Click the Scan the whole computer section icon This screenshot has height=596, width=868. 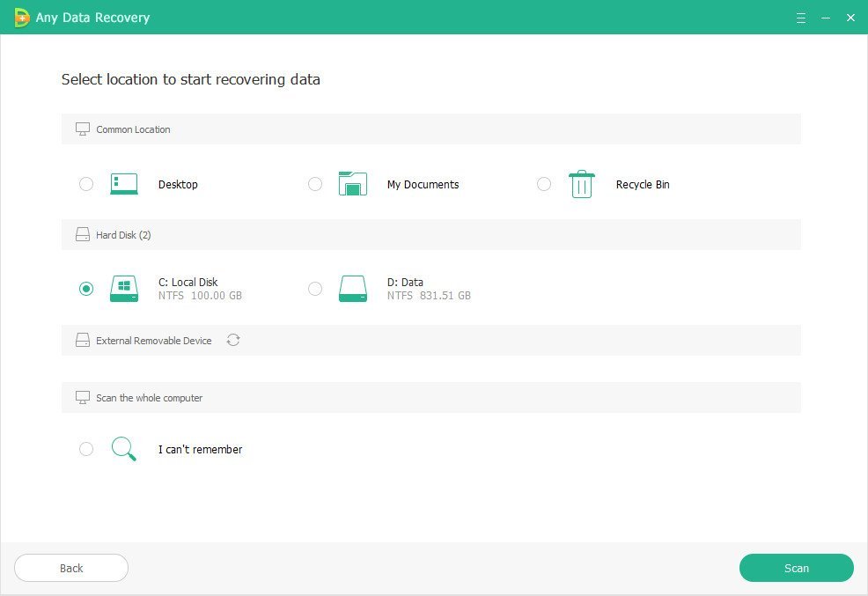(x=83, y=397)
